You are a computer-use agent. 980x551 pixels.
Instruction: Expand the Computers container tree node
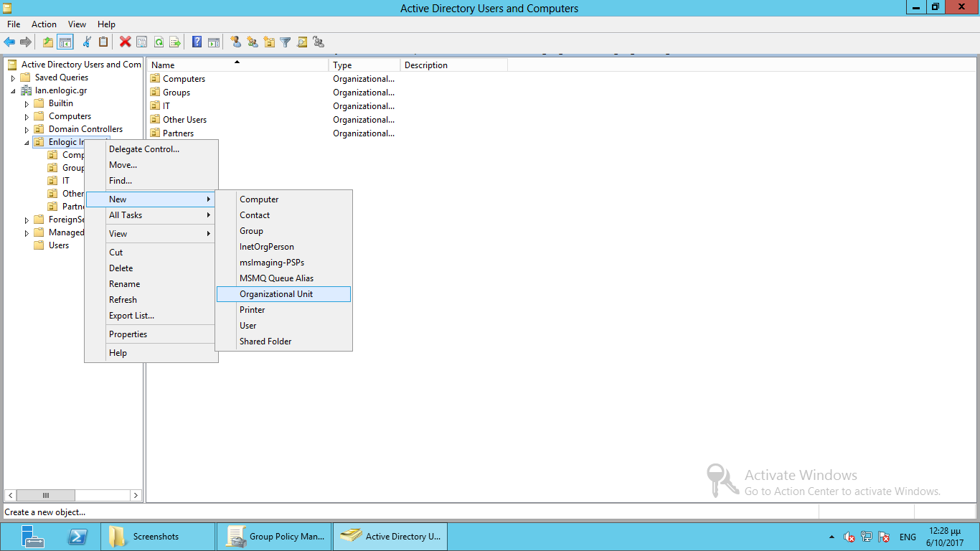click(x=27, y=116)
